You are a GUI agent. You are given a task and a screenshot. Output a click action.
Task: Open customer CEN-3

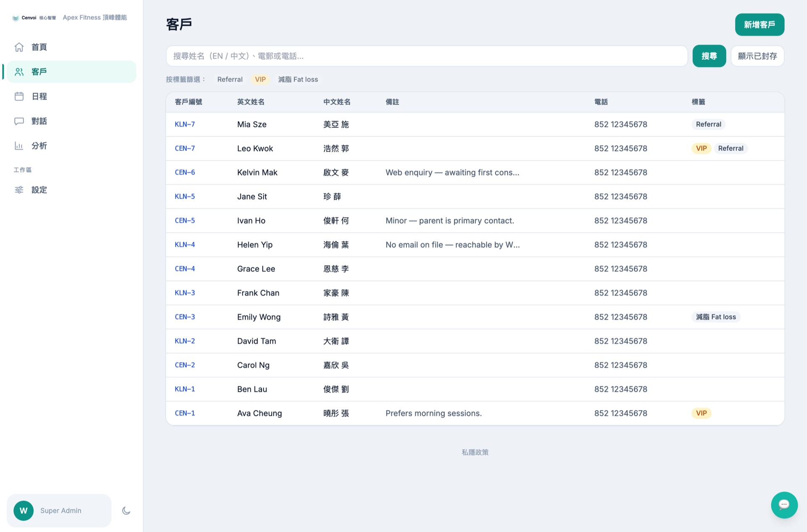pos(185,317)
